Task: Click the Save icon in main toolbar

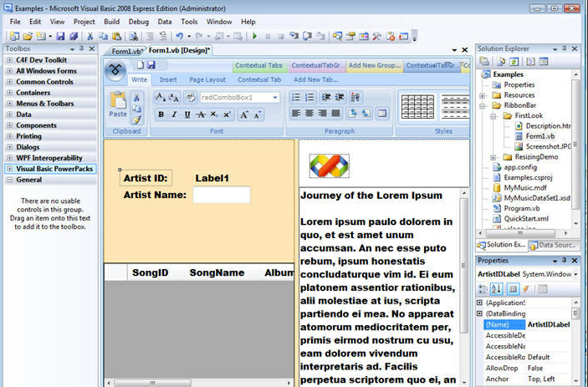Action: click(x=60, y=36)
